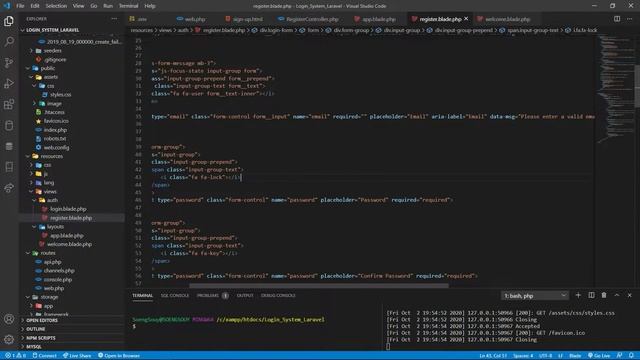The width and height of the screenshot is (640, 360).
Task: Click the Explorer more actions ellipsis
Action: click(114, 19)
